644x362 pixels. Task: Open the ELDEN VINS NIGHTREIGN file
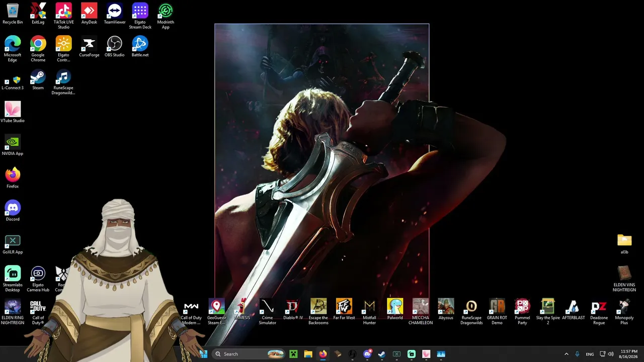point(624,279)
